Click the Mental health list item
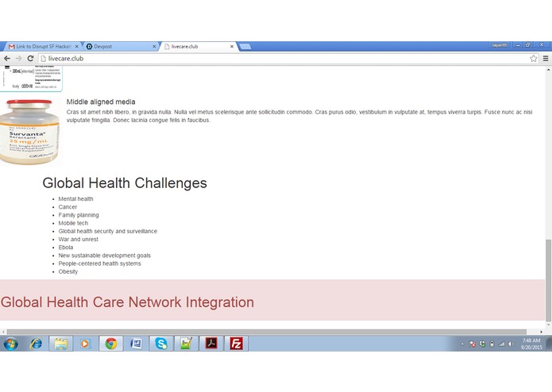The width and height of the screenshot is (552, 392). [x=75, y=198]
